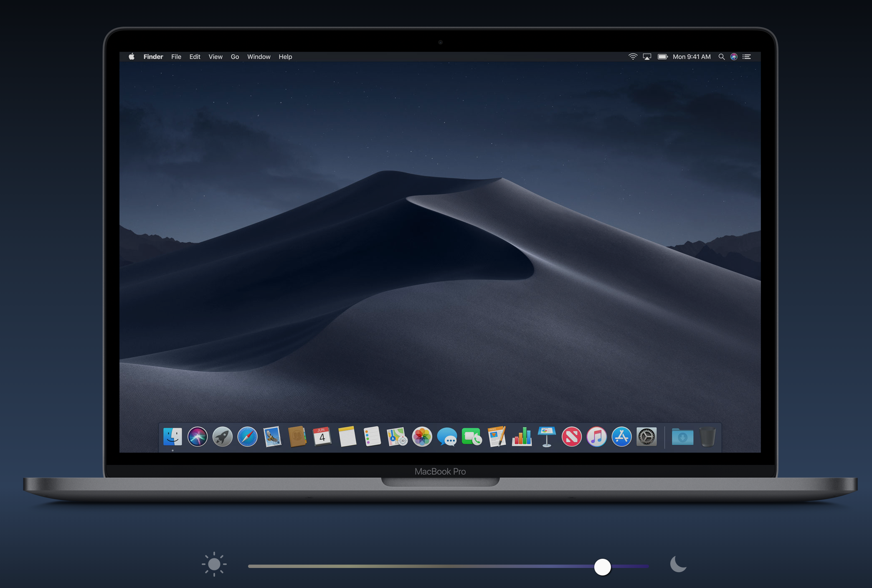Open the Contacts book icon

[297, 437]
